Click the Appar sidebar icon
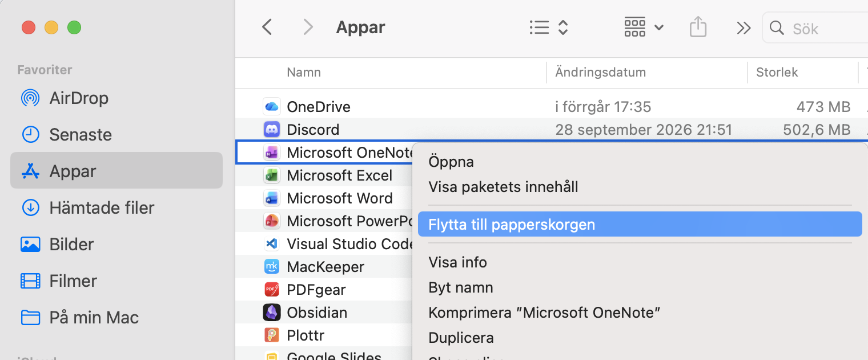The image size is (868, 360). (x=30, y=171)
